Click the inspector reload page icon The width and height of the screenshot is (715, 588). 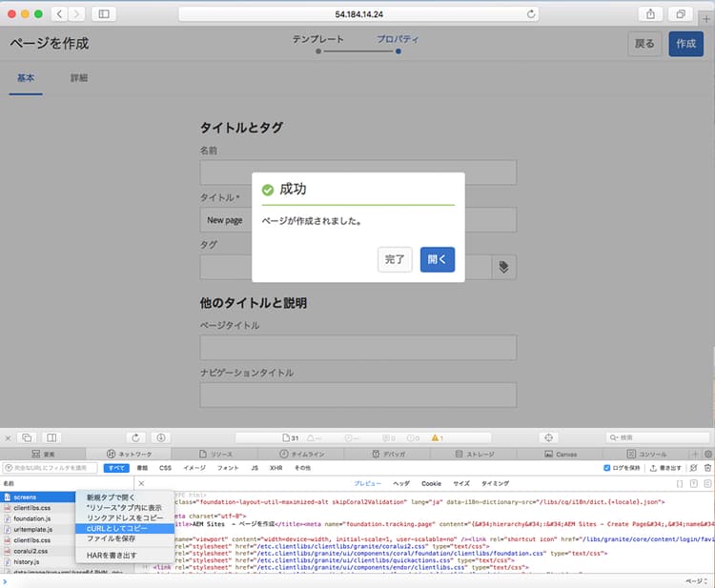(135, 438)
